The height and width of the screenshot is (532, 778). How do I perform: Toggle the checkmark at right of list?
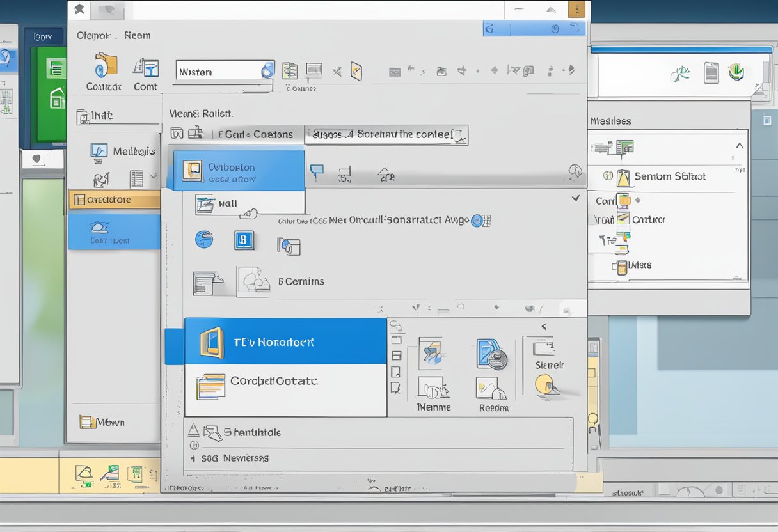[x=575, y=199]
